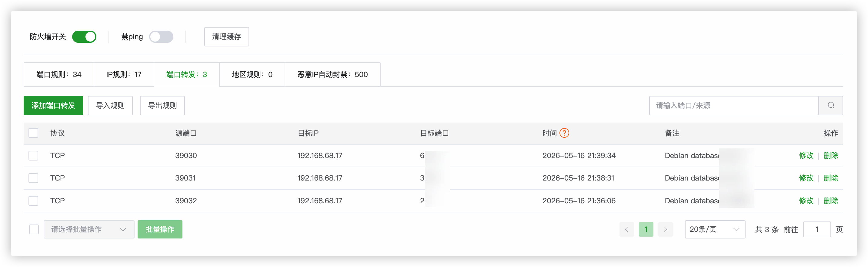Click 修改 for port 39031 row

click(x=806, y=178)
